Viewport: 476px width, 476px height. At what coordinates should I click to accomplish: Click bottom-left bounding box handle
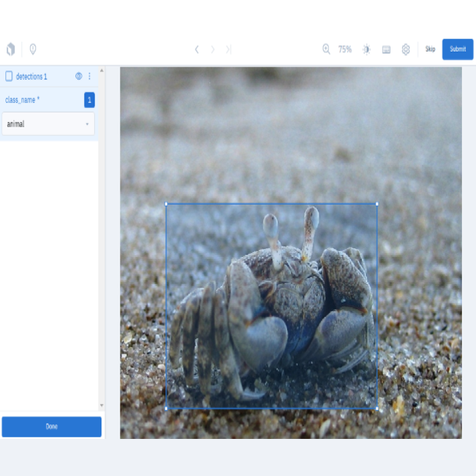(x=166, y=408)
